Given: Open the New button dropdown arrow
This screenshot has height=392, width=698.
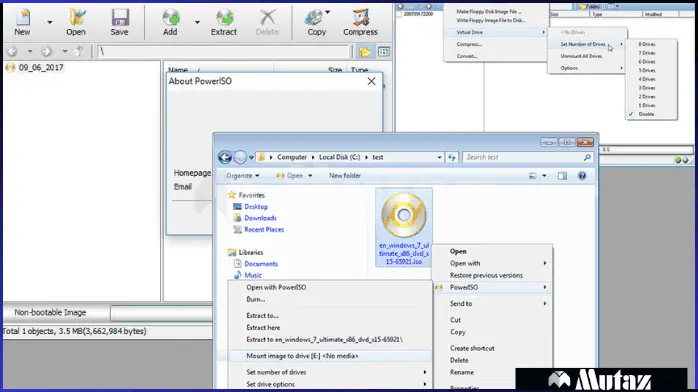Looking at the screenshot, I should tap(49, 22).
